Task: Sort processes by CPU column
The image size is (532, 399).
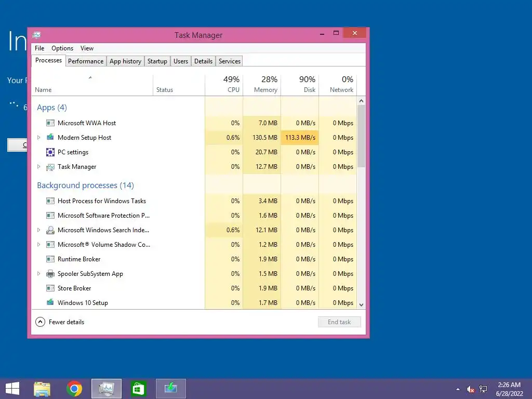Action: point(224,85)
